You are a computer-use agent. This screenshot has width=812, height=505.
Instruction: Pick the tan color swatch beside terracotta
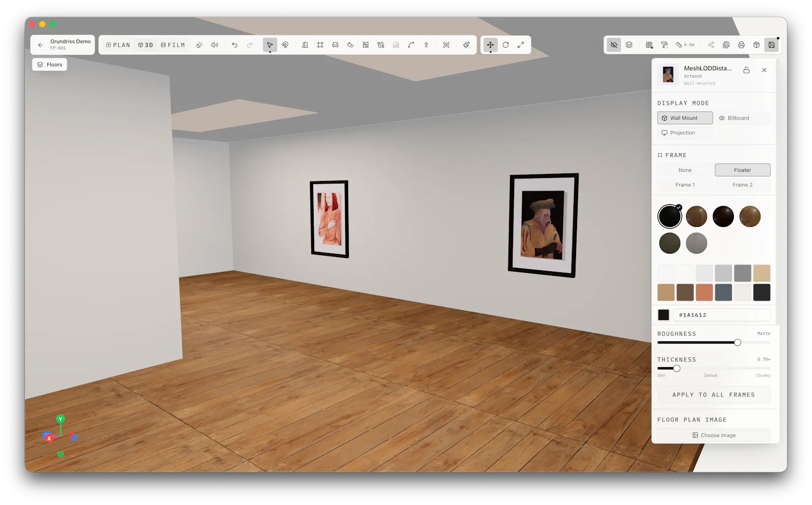(666, 293)
